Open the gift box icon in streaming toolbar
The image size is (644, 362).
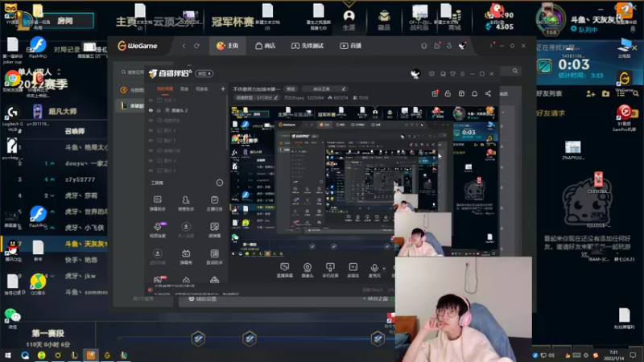coord(435,93)
